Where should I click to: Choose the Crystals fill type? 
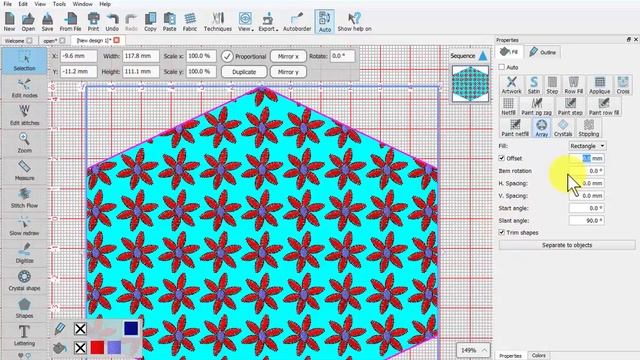[x=563, y=127]
